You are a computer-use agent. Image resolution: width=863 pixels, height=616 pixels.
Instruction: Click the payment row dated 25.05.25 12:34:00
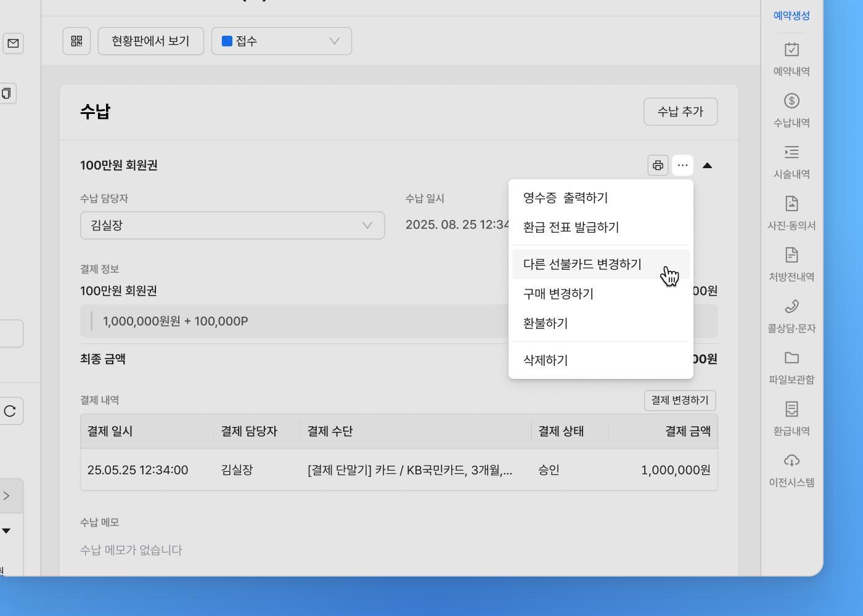point(398,470)
